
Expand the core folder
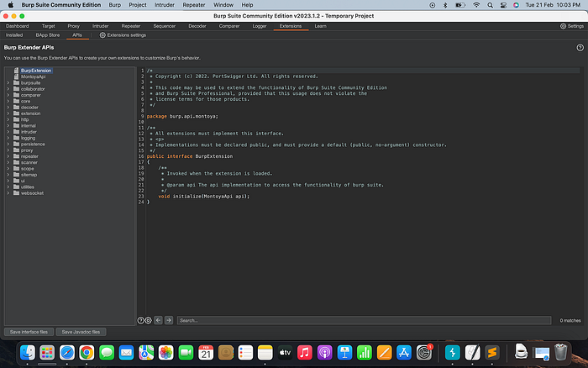(x=8, y=102)
